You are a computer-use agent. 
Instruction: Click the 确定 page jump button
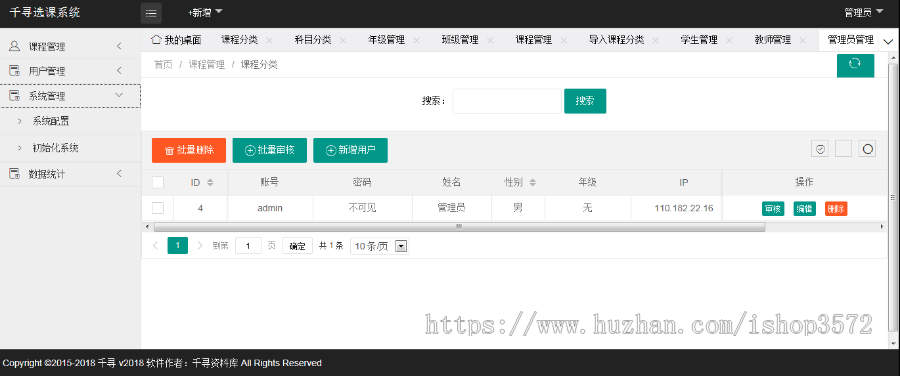(x=297, y=246)
